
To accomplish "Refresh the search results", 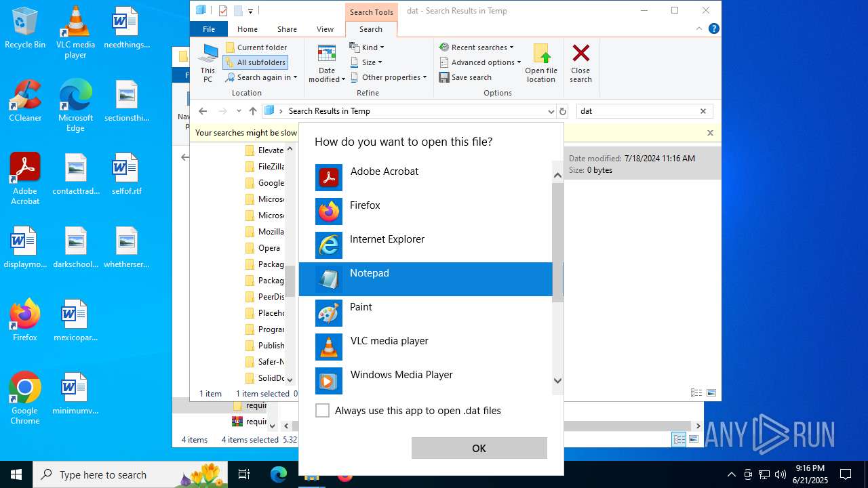I will [x=562, y=111].
